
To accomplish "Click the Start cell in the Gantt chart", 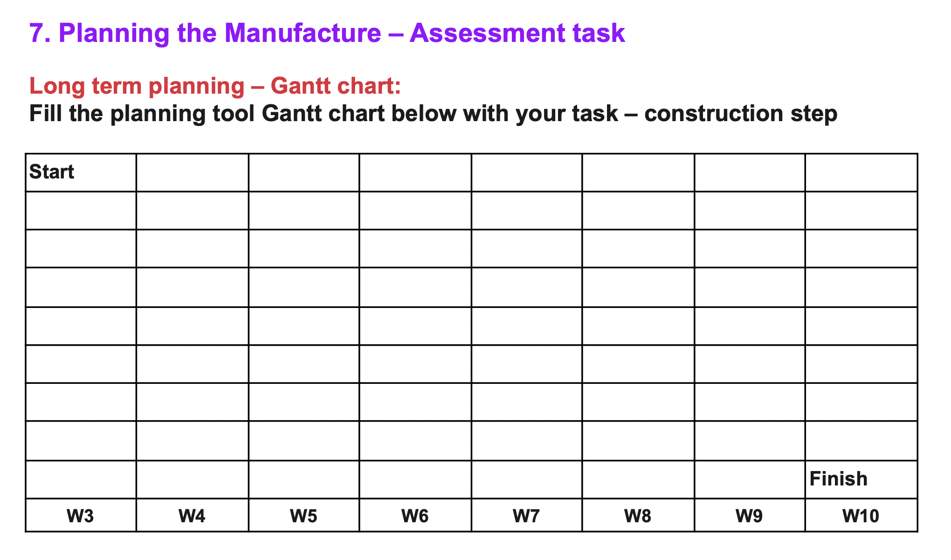I will 80,172.
